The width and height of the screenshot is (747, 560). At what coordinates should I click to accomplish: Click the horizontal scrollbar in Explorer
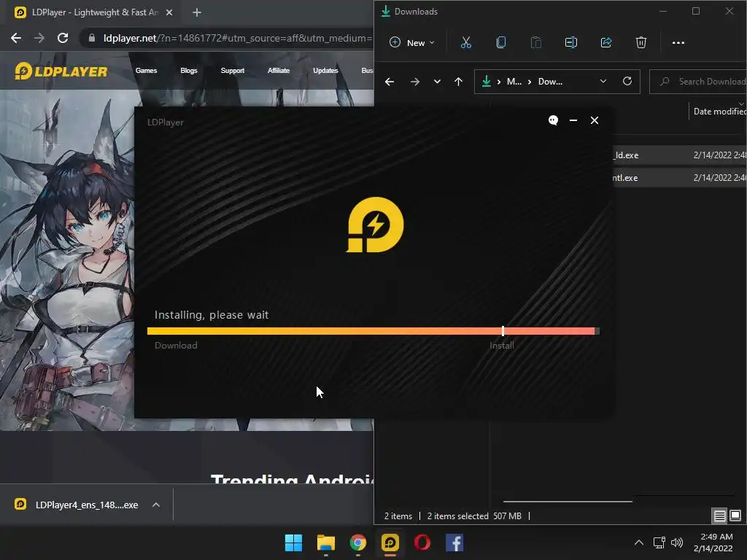pos(568,502)
